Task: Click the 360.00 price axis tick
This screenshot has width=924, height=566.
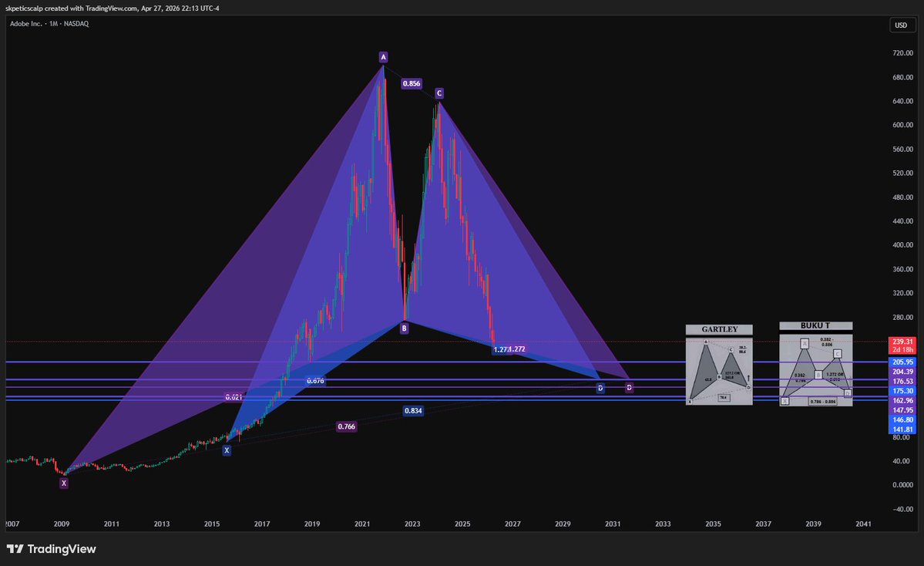Action: [902, 269]
